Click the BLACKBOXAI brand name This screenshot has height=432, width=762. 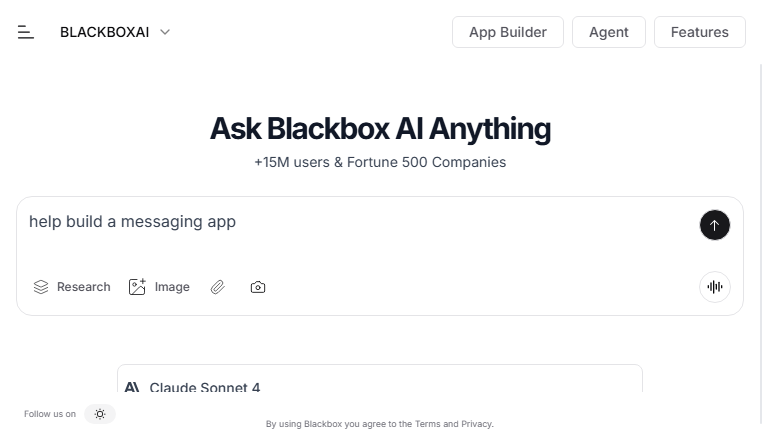tap(104, 32)
